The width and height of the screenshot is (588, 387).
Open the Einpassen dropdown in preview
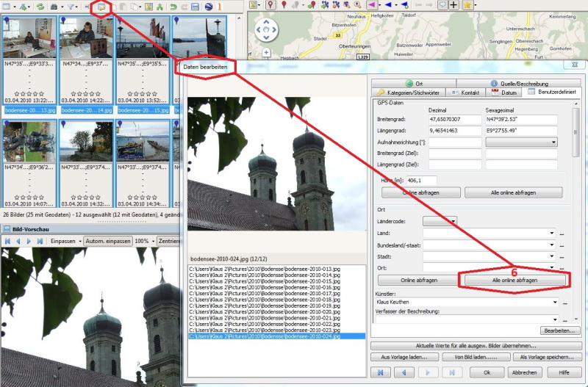(80, 242)
